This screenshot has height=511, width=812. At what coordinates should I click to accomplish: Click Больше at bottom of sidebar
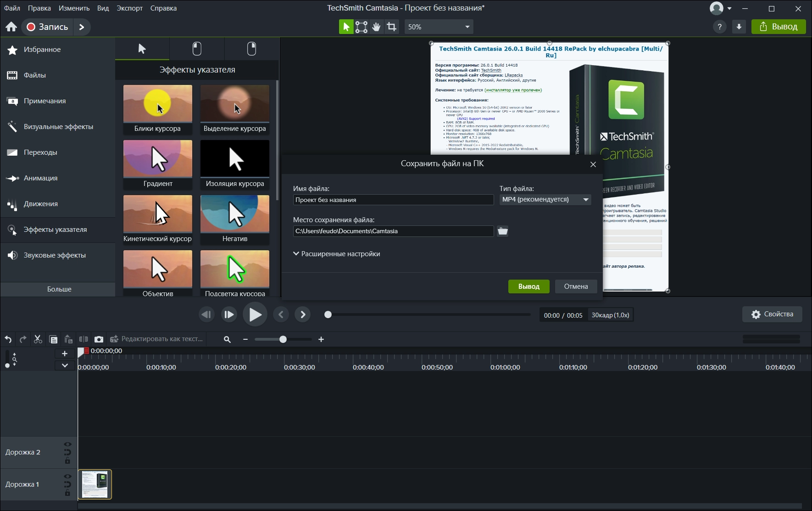tap(58, 289)
